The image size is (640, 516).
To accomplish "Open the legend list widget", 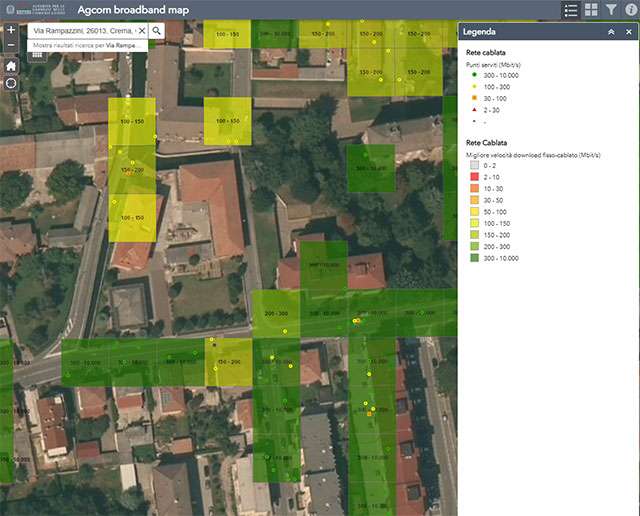I will point(571,10).
